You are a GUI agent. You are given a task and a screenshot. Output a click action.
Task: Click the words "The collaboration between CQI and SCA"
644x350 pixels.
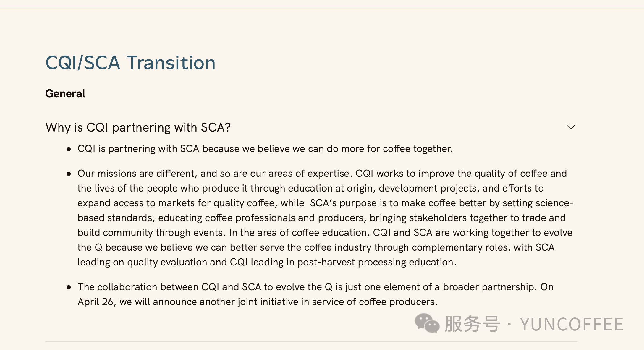169,287
